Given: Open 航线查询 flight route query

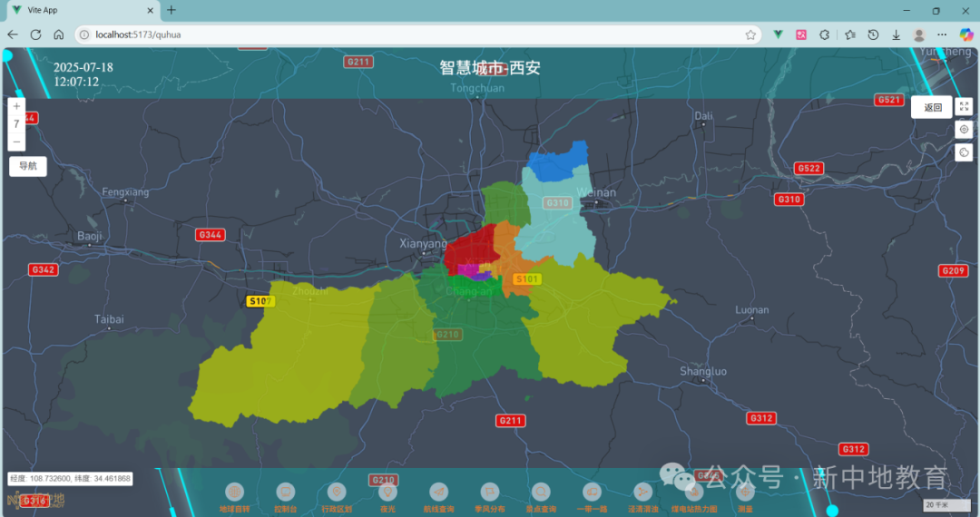Looking at the screenshot, I should (x=439, y=498).
